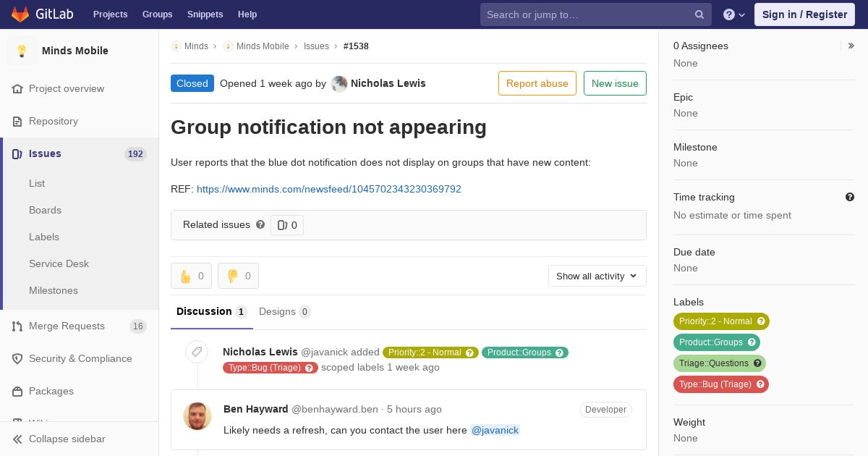The image size is (868, 456).
Task: Open Project overview from the house icon
Action: coord(17,88)
